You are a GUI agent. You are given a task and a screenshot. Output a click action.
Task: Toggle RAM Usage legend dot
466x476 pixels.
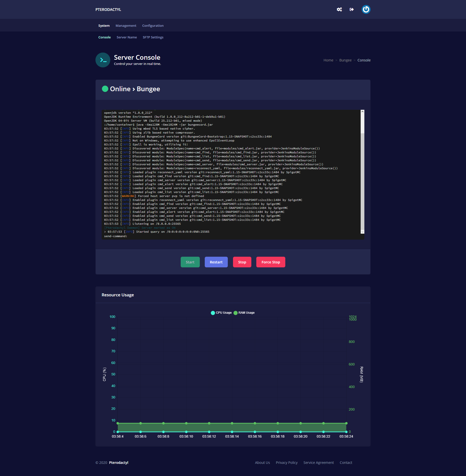(235, 313)
